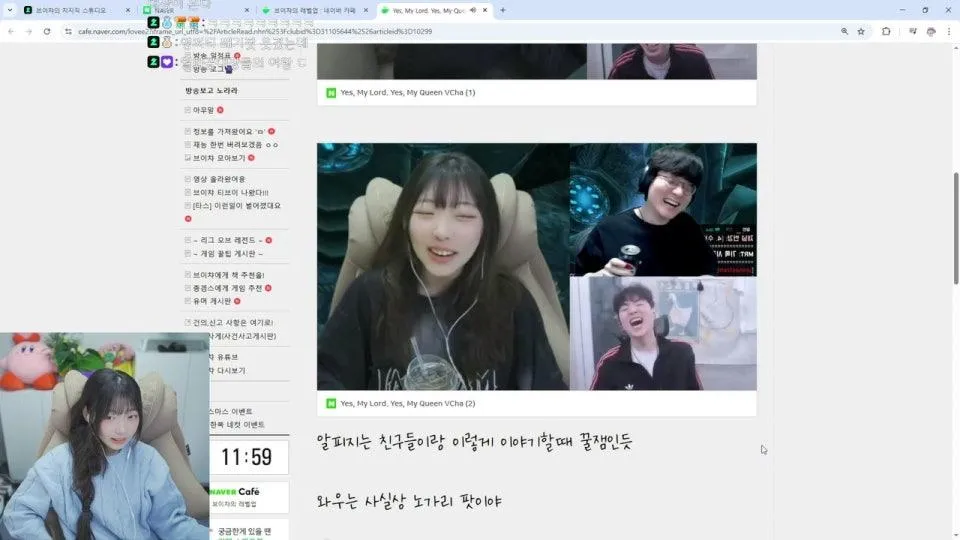Viewport: 960px width, 540px height.
Task: Switch to the 네이버 카페 tab
Action: coord(315,10)
